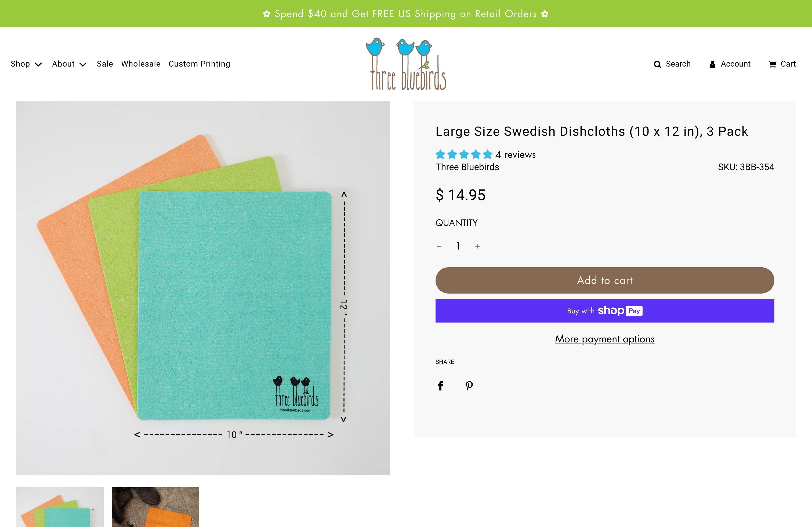812x527 pixels.
Task: Click the Three Bluebirds logo
Action: click(x=406, y=63)
